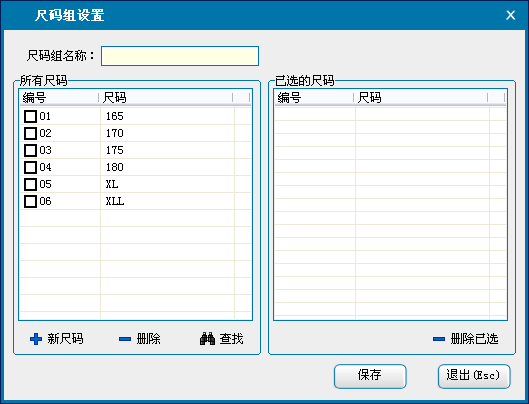Enable checkbox for size 03
529x404 pixels.
click(30, 150)
